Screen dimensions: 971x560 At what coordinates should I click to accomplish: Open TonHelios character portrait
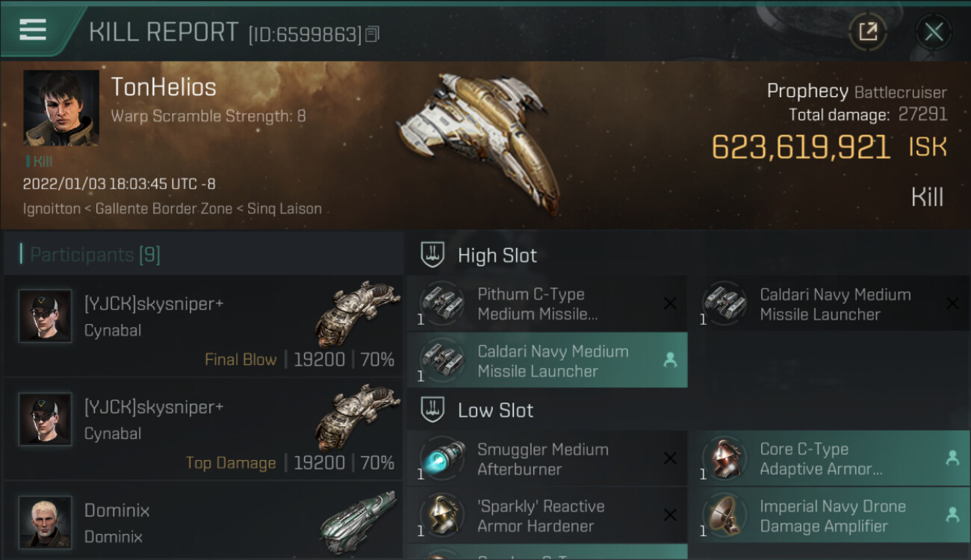[61, 108]
